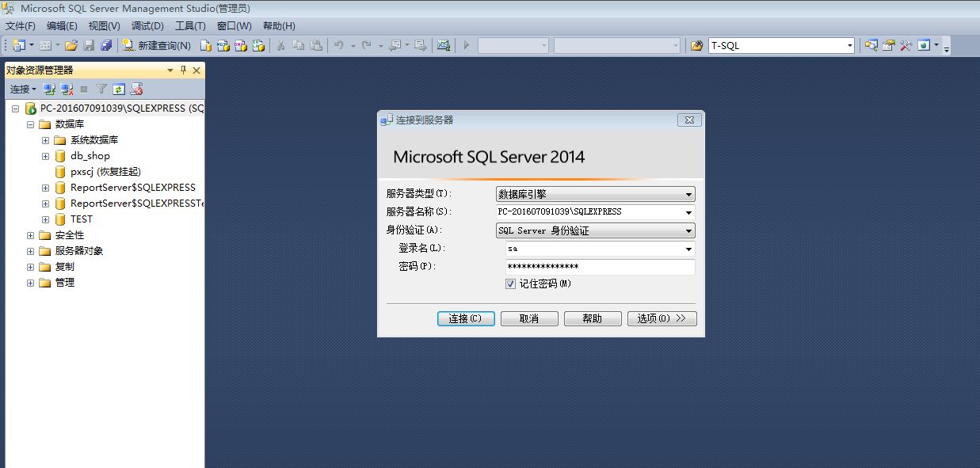Click the 密码 password field
Screen dimensions: 980x468
(600, 267)
